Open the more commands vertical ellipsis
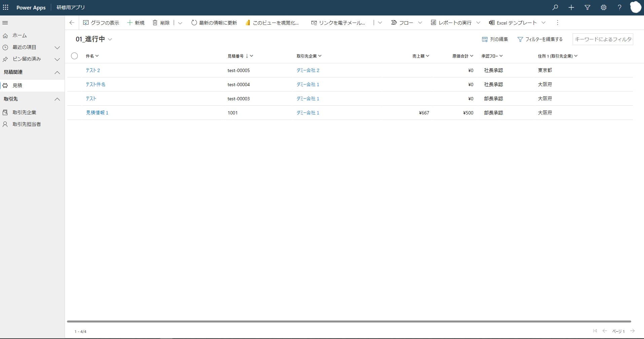 [x=557, y=23]
